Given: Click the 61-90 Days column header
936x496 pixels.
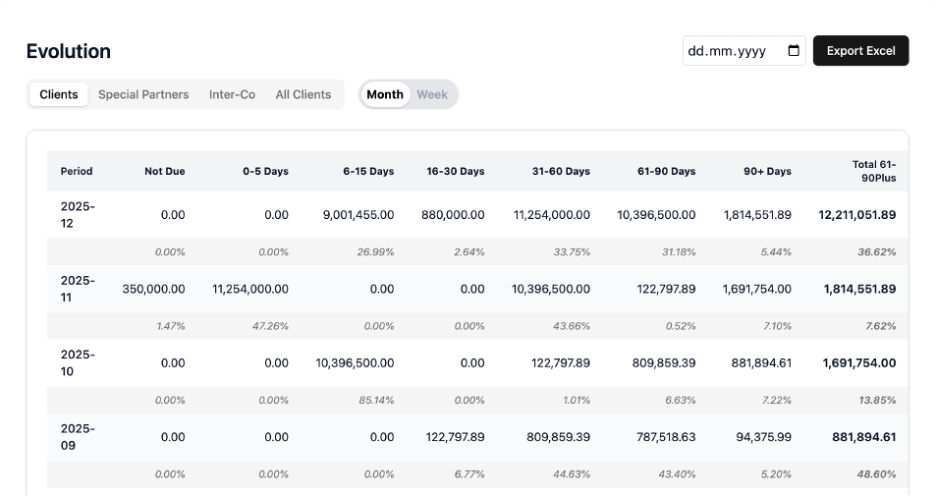Looking at the screenshot, I should (x=666, y=171).
